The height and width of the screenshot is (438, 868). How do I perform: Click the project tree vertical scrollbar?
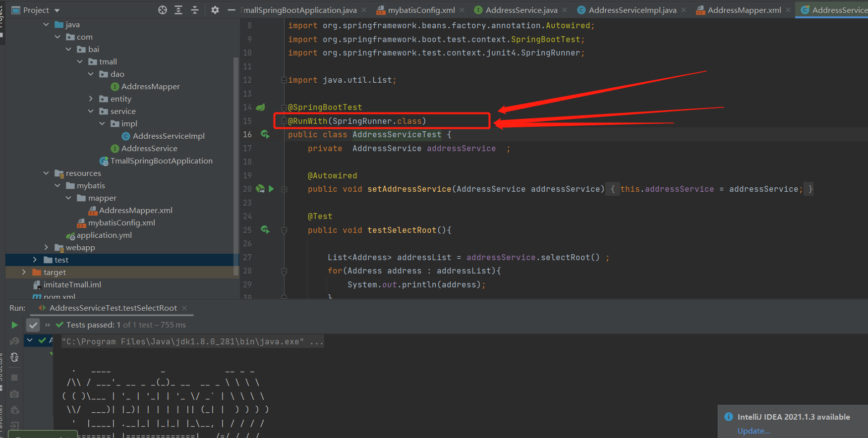pos(236,166)
